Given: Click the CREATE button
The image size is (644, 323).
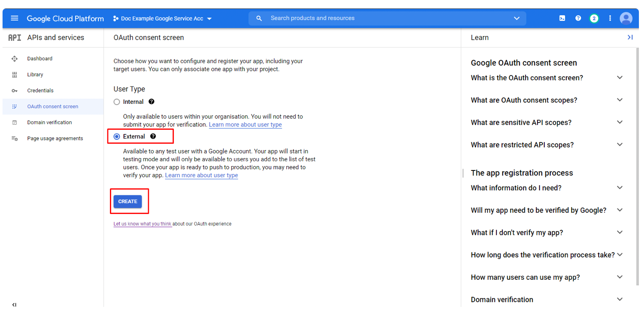Looking at the screenshot, I should pyautogui.click(x=128, y=201).
